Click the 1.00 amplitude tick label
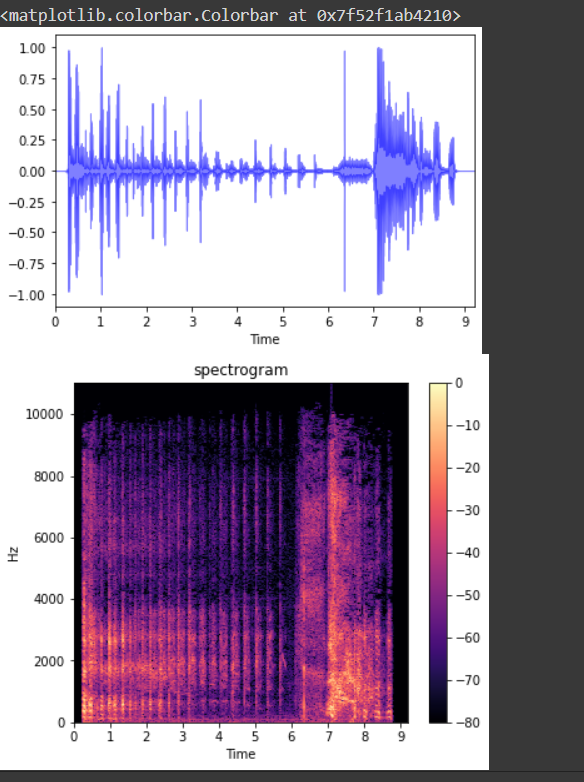This screenshot has width=584, height=782. [x=32, y=48]
